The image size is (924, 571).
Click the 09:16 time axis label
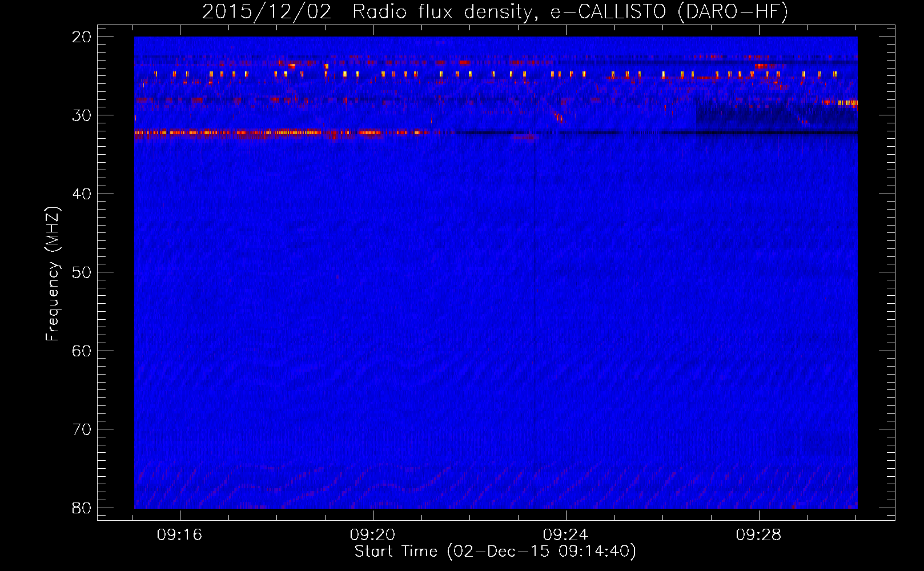click(180, 535)
